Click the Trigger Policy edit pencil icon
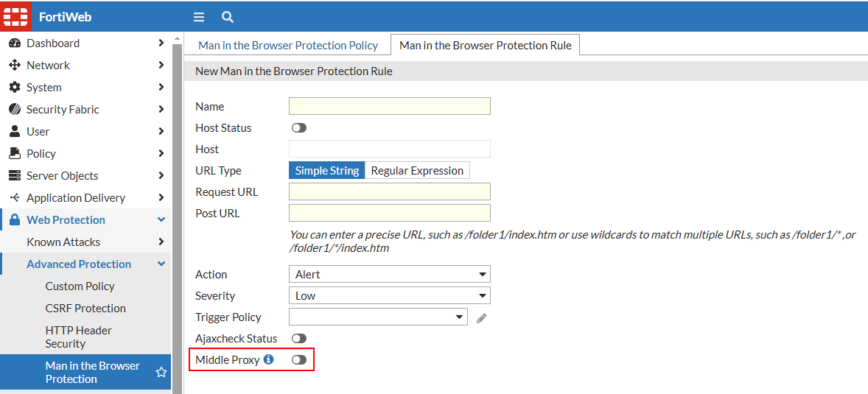The width and height of the screenshot is (868, 394). pyautogui.click(x=482, y=317)
